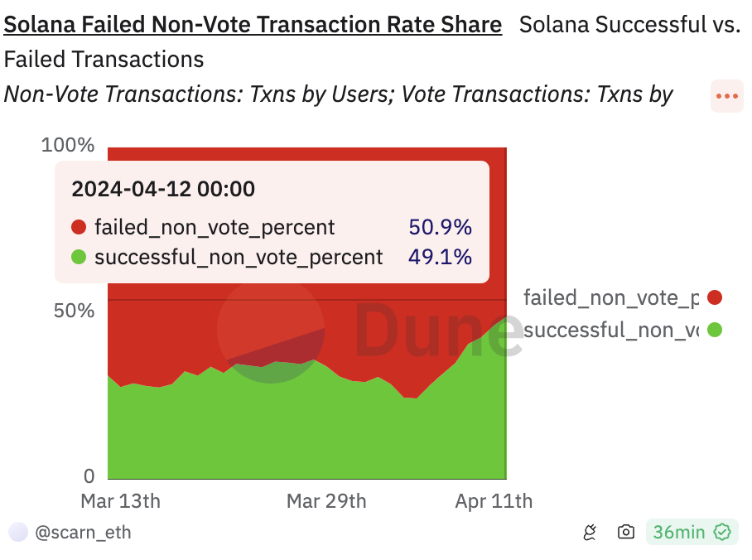Click the camera screenshot icon
This screenshot has width=752, height=560.
coord(626,532)
